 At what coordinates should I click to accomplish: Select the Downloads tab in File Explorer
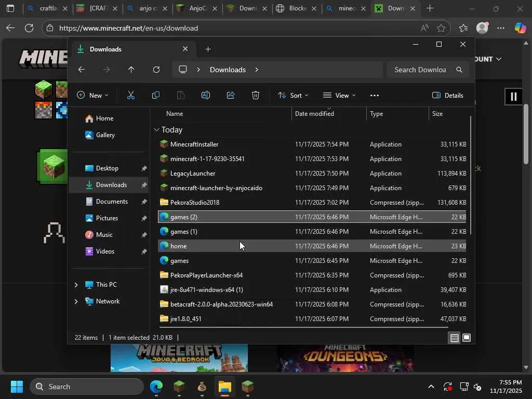click(x=132, y=49)
